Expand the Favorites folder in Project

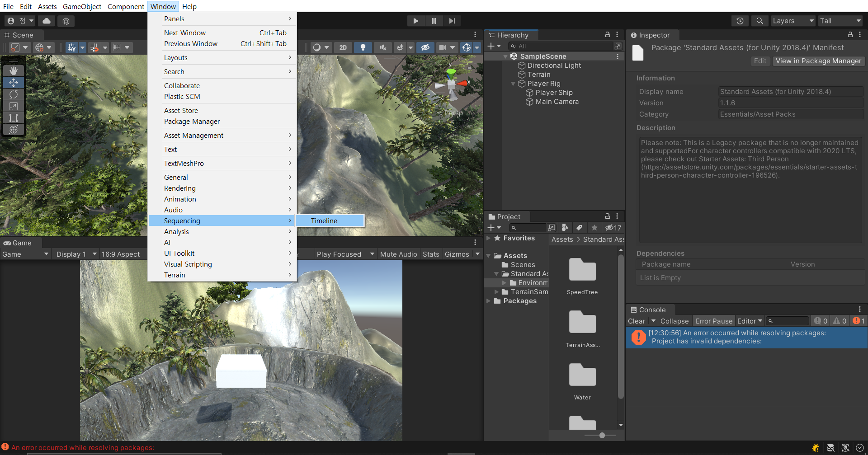point(488,238)
